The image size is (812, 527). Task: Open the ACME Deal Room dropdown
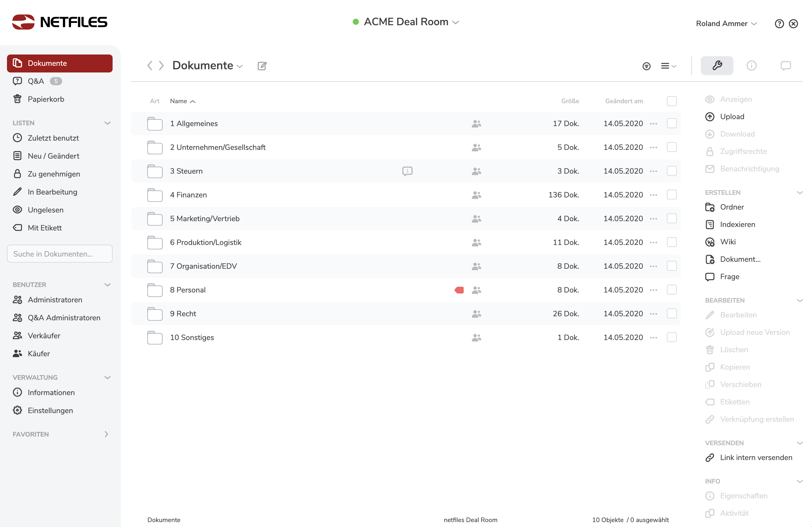coord(406,22)
